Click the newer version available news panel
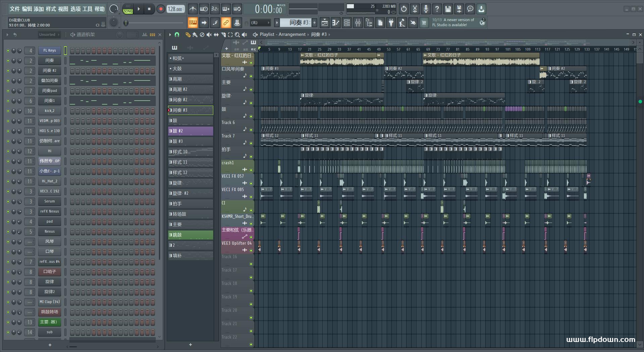Viewport: 644px width, 352px height. 459,22
